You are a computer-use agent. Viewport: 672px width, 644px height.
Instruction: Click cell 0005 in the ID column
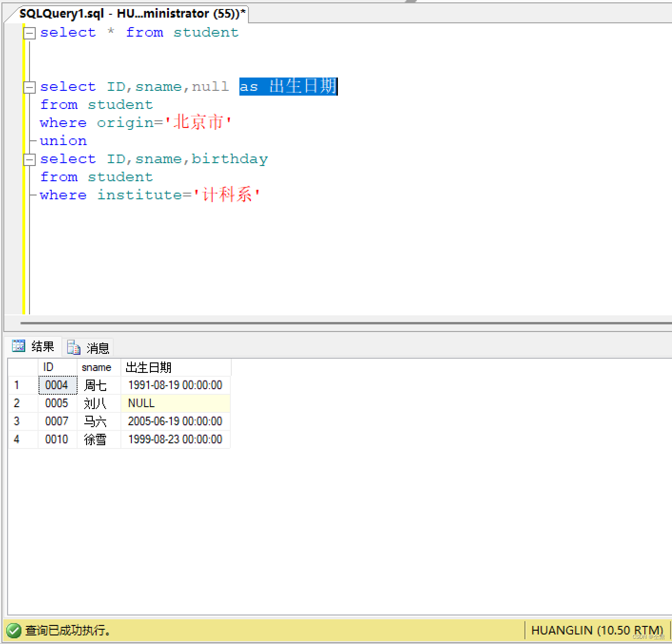pos(58,403)
